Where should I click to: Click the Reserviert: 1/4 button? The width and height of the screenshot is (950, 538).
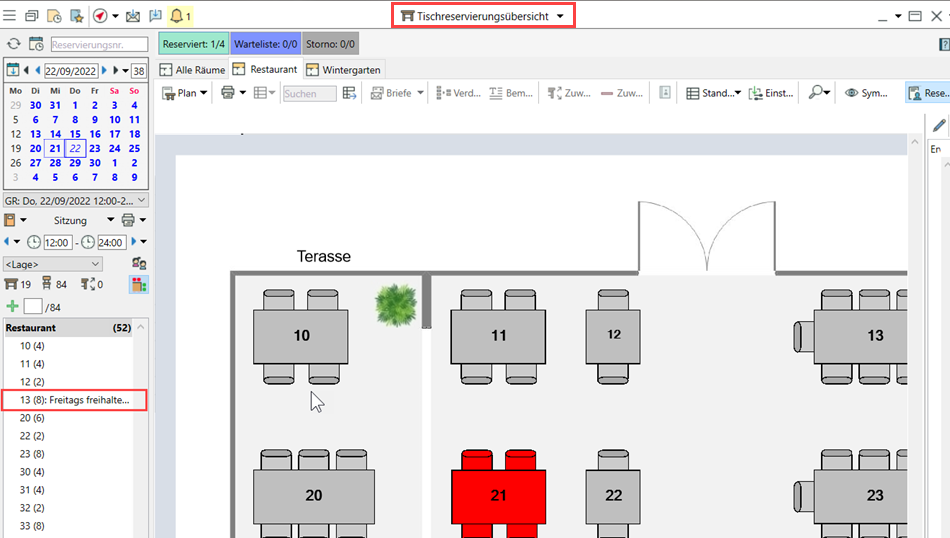click(194, 44)
